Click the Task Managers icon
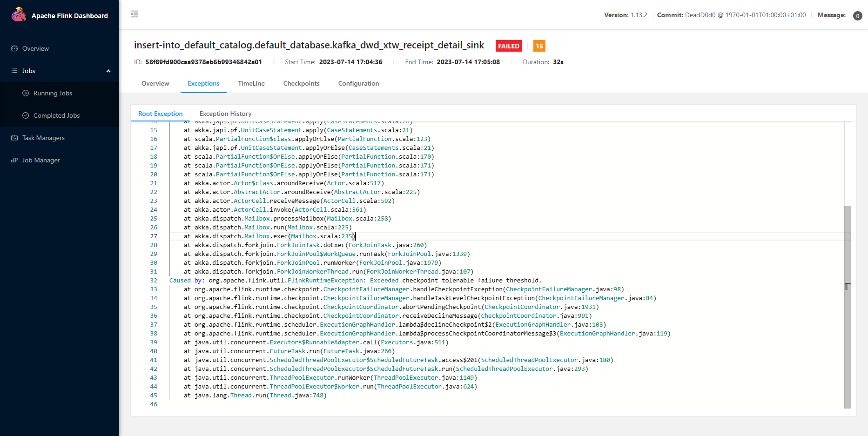This screenshot has height=436, width=868. tap(14, 138)
